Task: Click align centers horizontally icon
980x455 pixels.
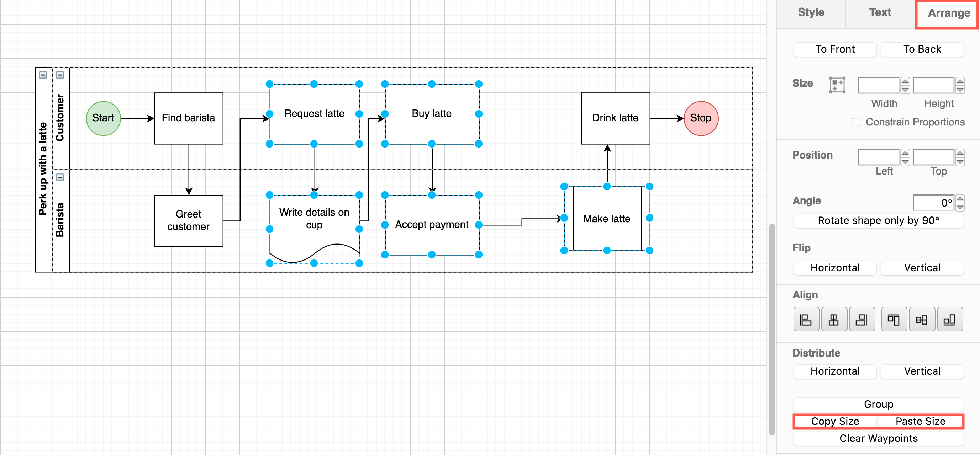Action: pyautogui.click(x=834, y=319)
